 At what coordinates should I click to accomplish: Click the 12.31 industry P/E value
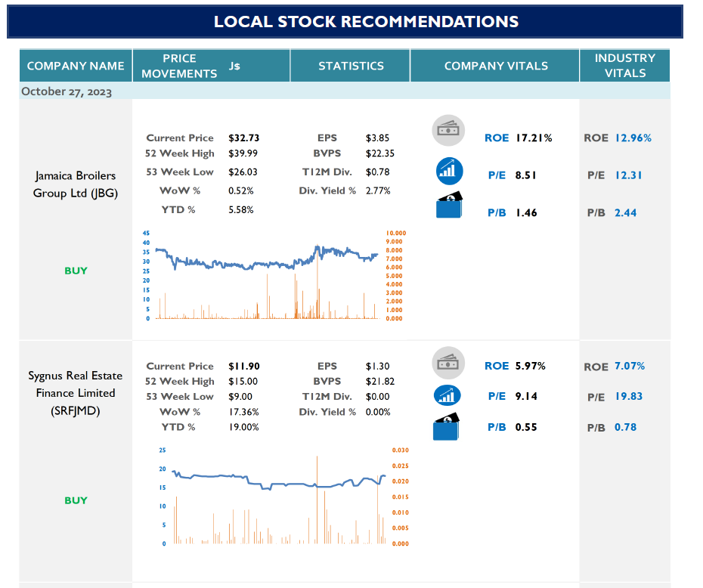[x=628, y=175]
